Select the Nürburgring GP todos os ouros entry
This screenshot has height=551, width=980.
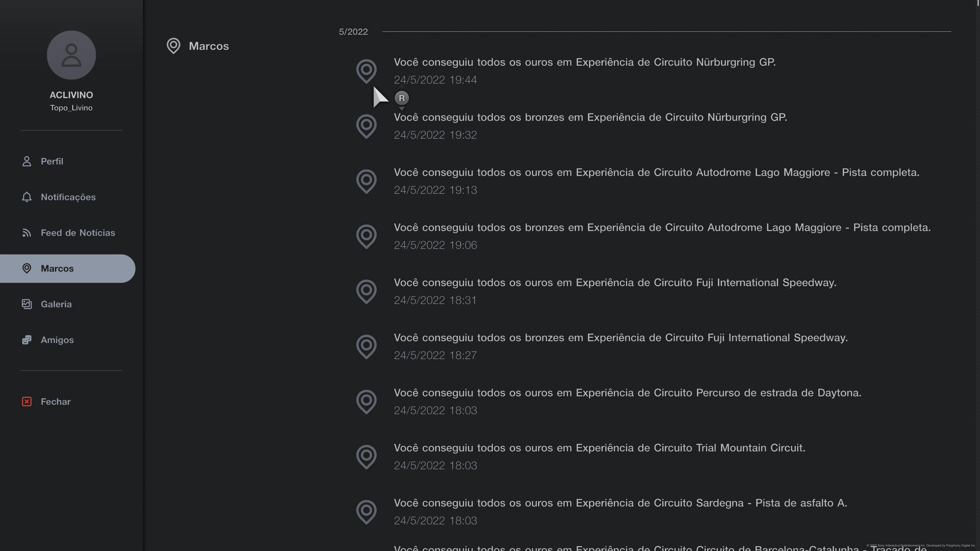[585, 62]
